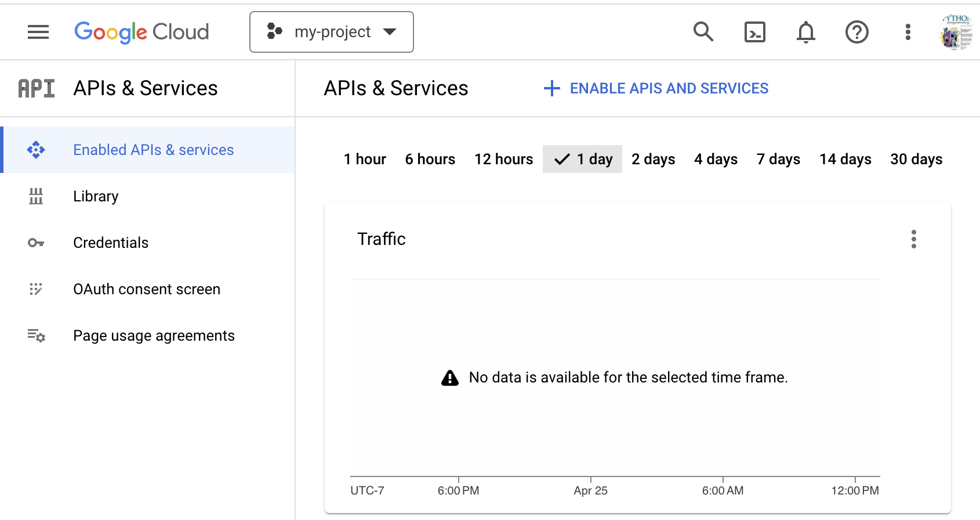Click the 6:00 PM axis label
Screen dimensions: 980x520
[459, 490]
